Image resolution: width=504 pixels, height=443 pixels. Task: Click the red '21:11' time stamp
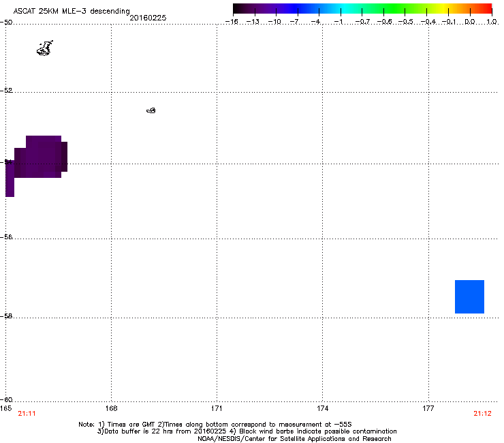pyautogui.click(x=27, y=414)
